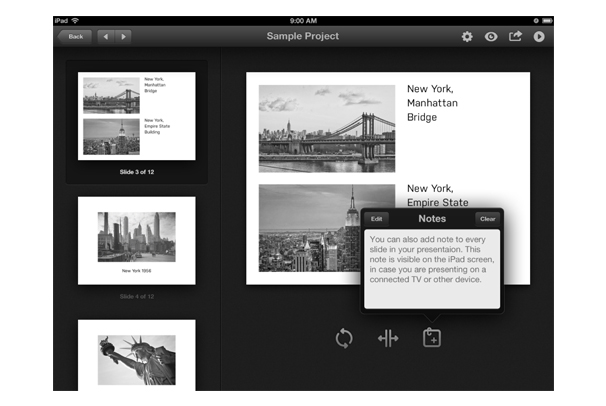Tap the Sample Project title
606x406 pixels.
(302, 37)
